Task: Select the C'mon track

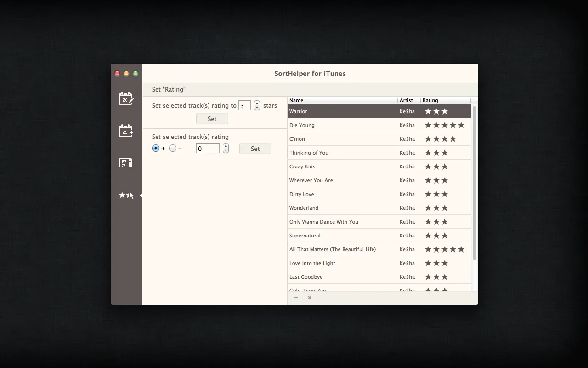Action: [379, 139]
